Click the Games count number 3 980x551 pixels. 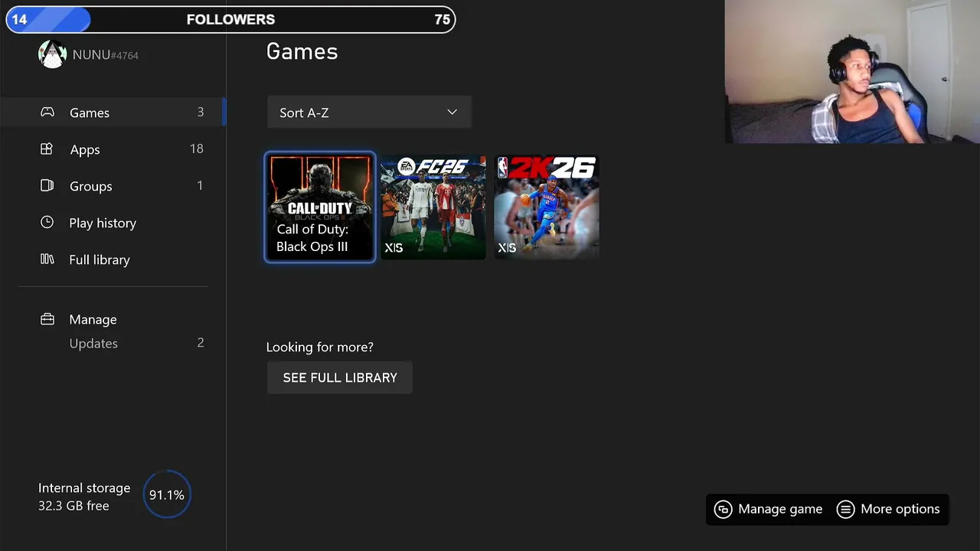coord(201,112)
